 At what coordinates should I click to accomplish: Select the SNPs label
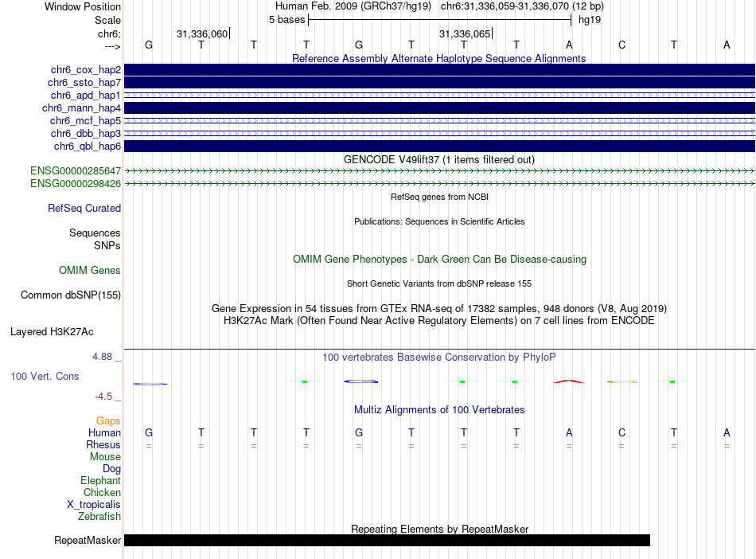107,245
